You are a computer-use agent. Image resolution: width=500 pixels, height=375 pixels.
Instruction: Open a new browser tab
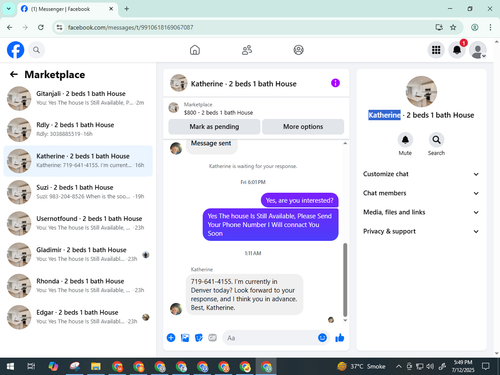point(127,9)
